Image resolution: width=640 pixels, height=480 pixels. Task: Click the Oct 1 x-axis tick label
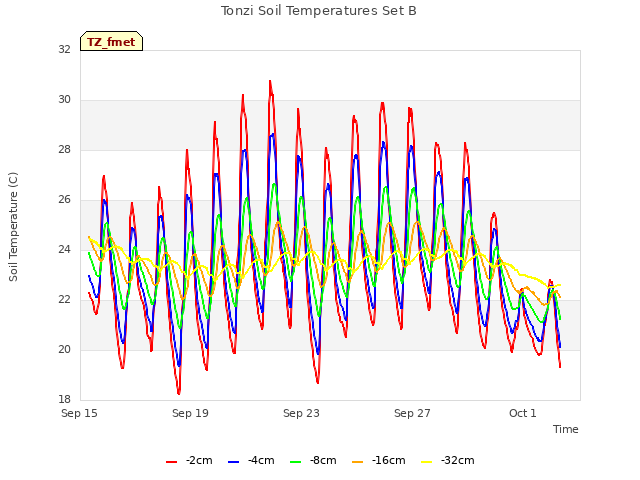tap(523, 413)
